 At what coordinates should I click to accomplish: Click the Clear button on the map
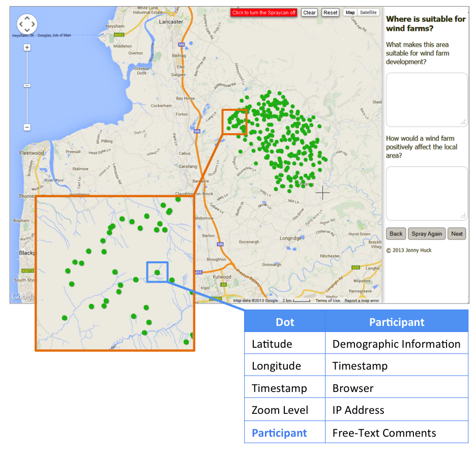(x=309, y=13)
